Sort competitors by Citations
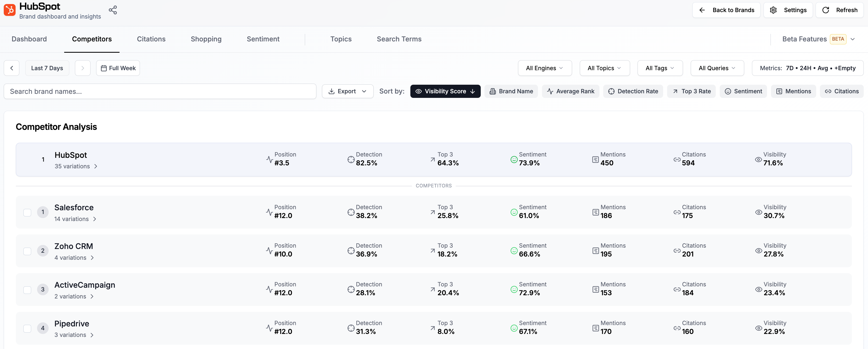 (x=842, y=91)
